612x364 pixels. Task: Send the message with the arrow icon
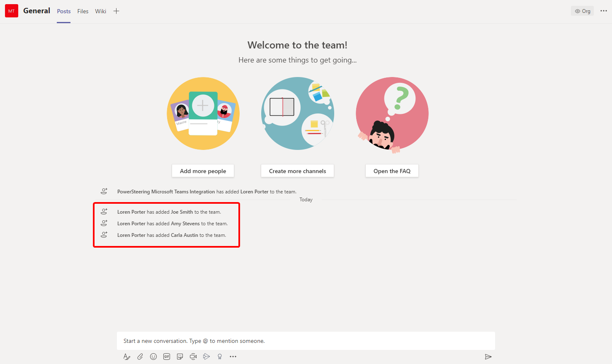click(488, 357)
